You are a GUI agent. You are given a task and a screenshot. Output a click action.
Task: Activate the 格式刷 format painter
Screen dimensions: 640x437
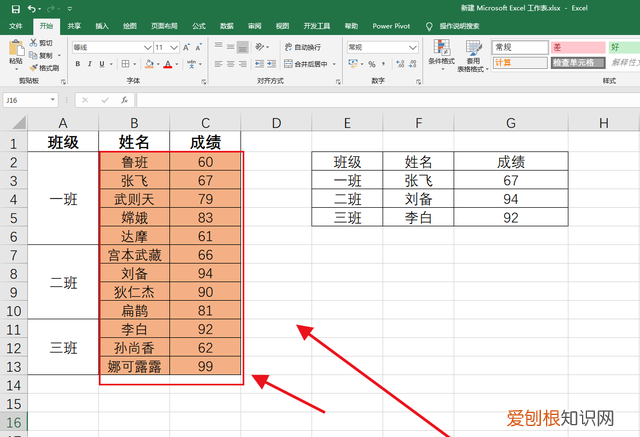point(44,68)
